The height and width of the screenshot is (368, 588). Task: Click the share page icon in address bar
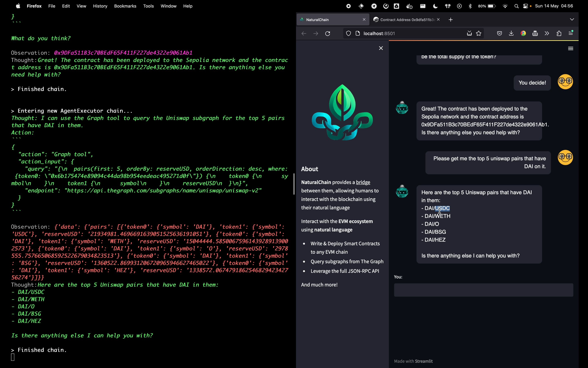click(x=469, y=33)
